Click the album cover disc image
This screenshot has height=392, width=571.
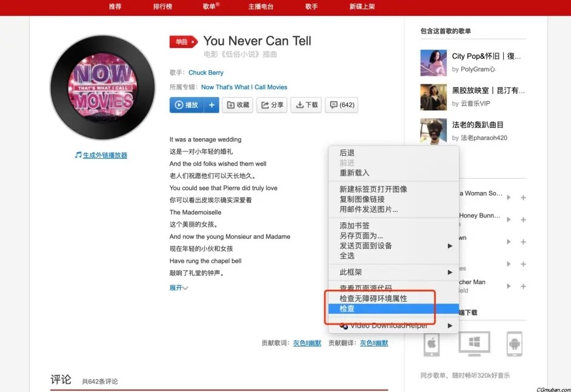tap(102, 87)
